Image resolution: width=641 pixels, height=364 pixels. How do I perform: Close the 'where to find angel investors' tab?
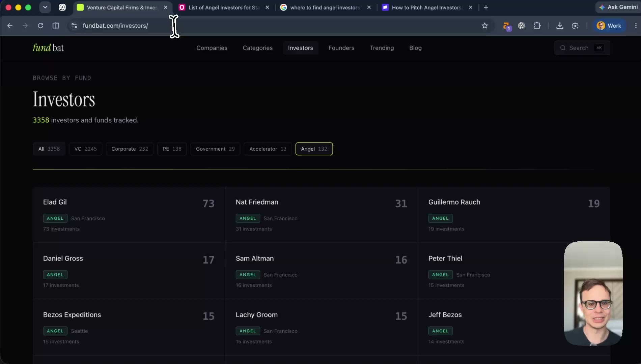pos(369,7)
